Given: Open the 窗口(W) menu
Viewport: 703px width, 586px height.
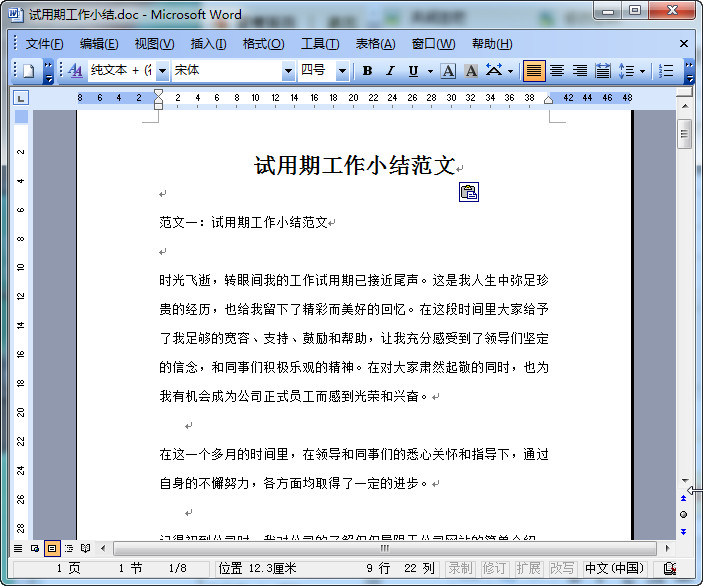Looking at the screenshot, I should [x=433, y=44].
